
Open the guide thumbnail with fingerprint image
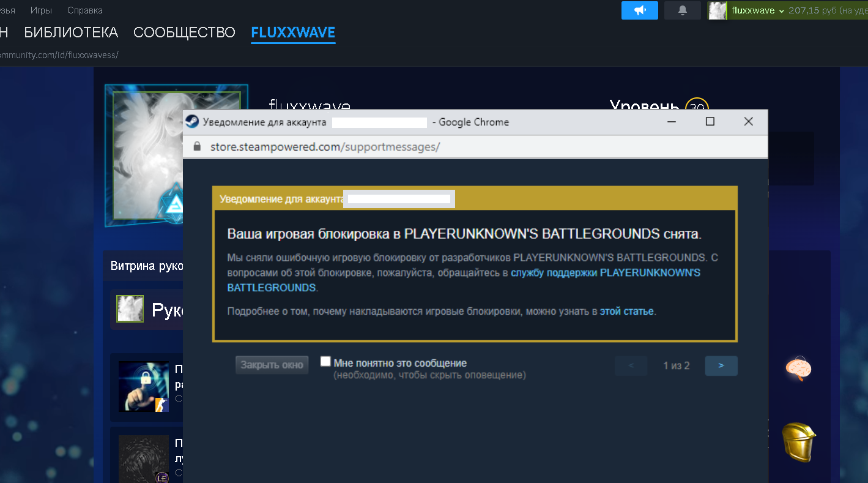click(144, 459)
